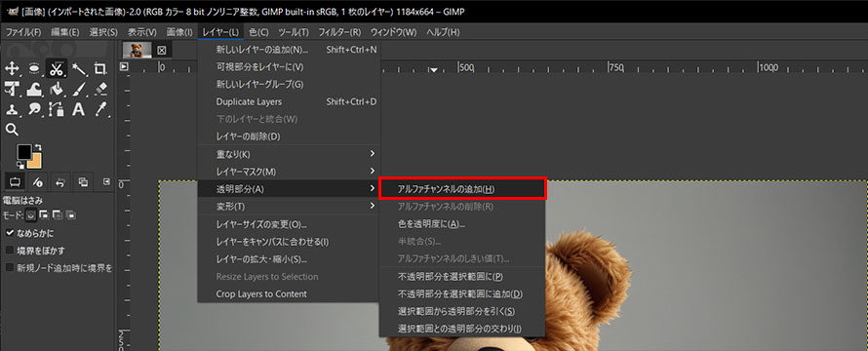The width and height of the screenshot is (868, 351).
Task: Choose レイヤーの削除(D) menu item
Action: 289,136
